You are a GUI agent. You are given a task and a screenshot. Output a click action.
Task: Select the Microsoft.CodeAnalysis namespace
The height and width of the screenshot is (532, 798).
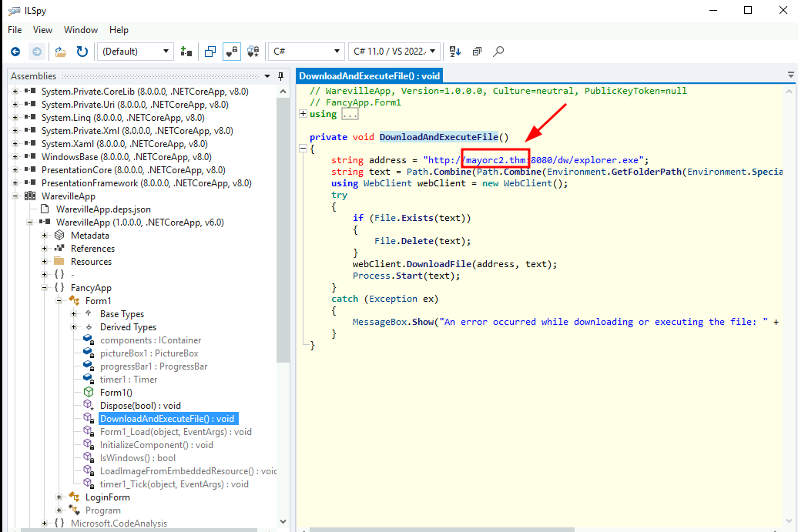(x=119, y=524)
